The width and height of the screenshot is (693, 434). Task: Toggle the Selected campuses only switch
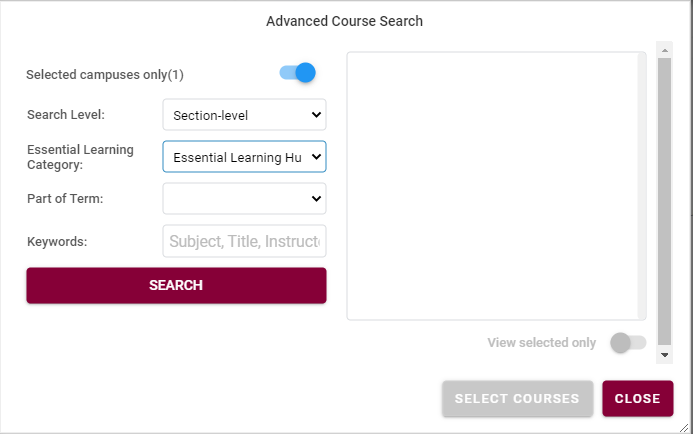tap(298, 73)
